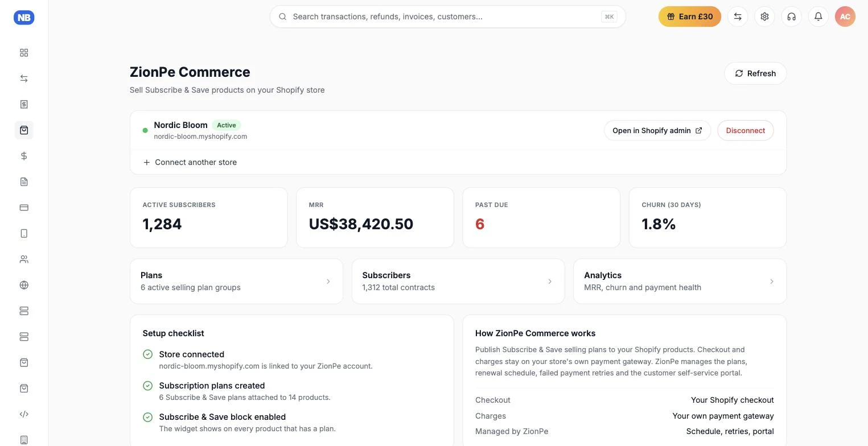868x446 pixels.
Task: Click the ZionPe Commerce page title
Action: click(x=190, y=72)
